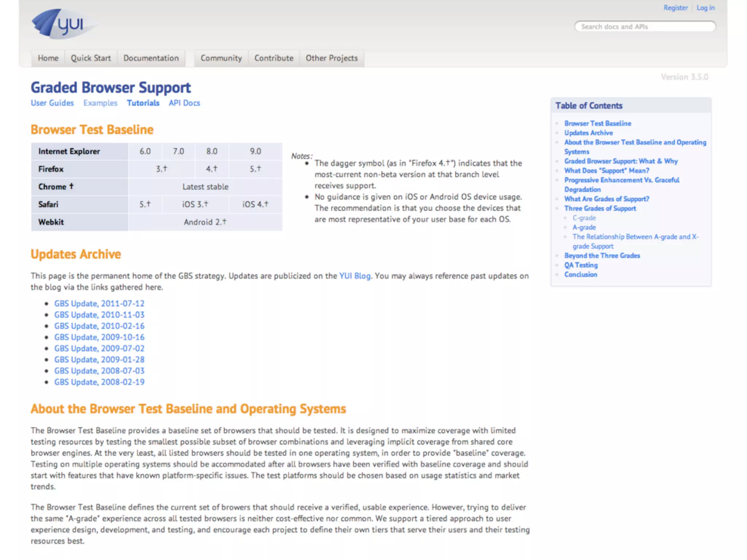
Task: Click the YUI logo icon
Action: tap(63, 24)
